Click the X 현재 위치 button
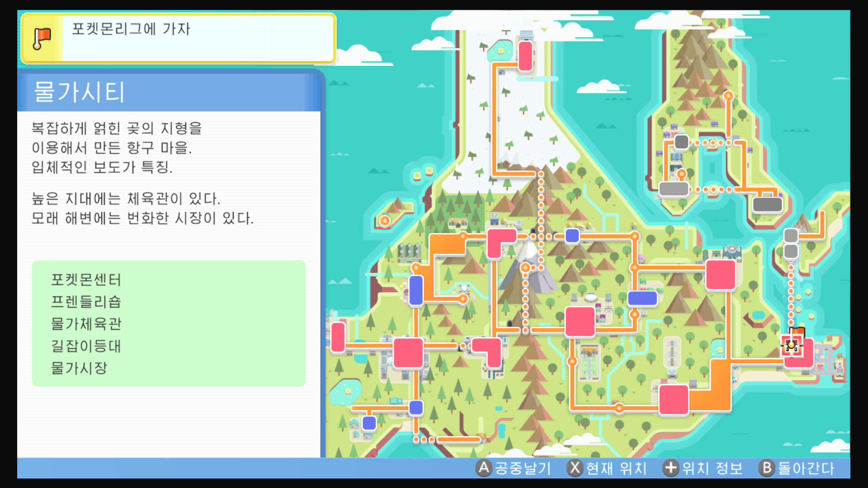Screen dimensions: 868x488 point(607,468)
